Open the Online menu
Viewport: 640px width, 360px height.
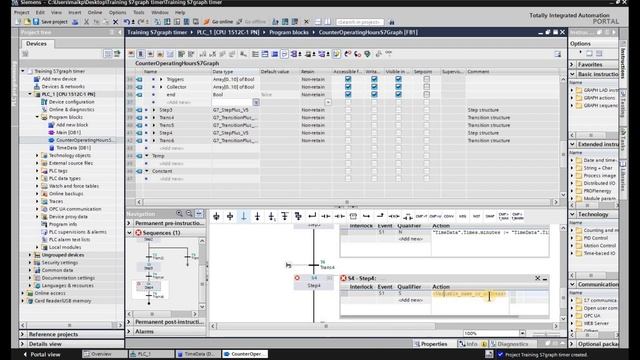(95, 13)
